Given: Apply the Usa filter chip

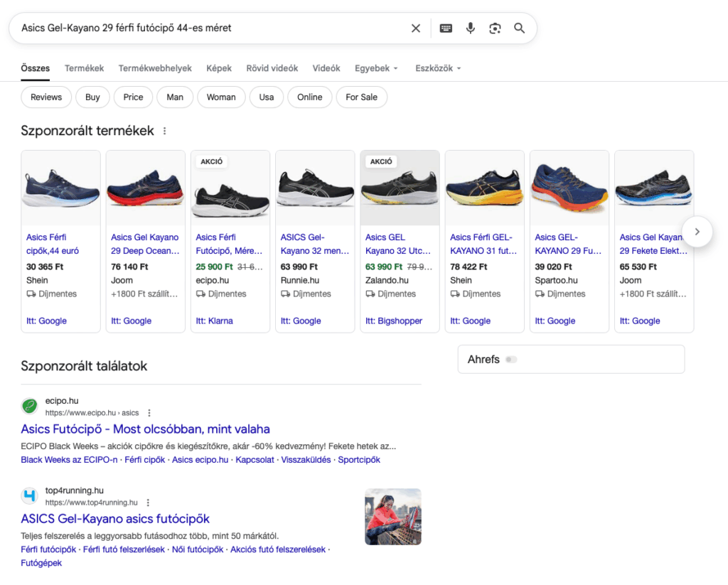Looking at the screenshot, I should tap(267, 97).
